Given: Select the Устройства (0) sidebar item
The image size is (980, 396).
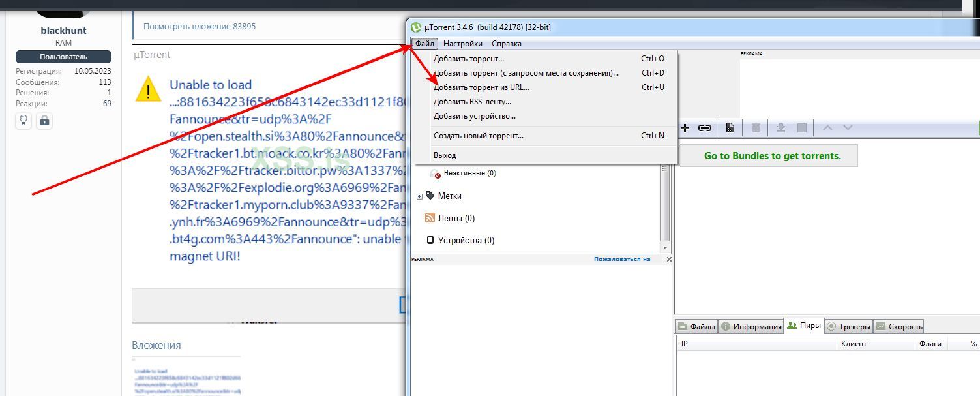Looking at the screenshot, I should (466, 240).
